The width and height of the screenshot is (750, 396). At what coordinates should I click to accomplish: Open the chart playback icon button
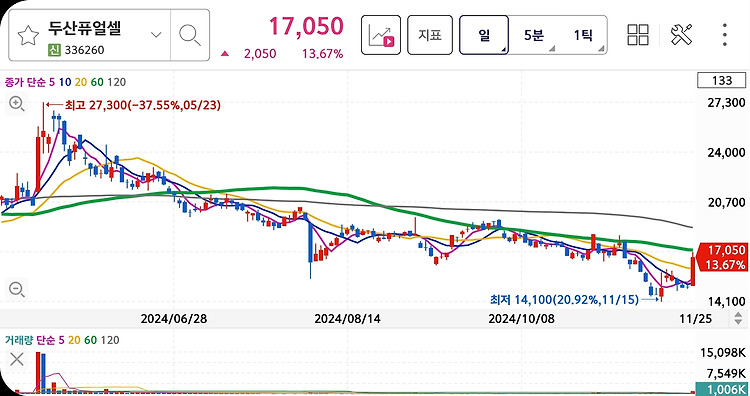tap(381, 35)
